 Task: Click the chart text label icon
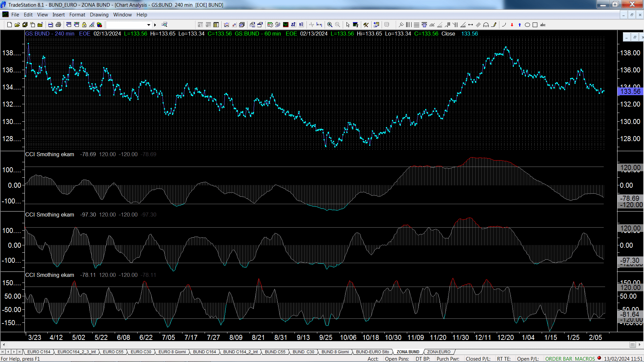356,25
